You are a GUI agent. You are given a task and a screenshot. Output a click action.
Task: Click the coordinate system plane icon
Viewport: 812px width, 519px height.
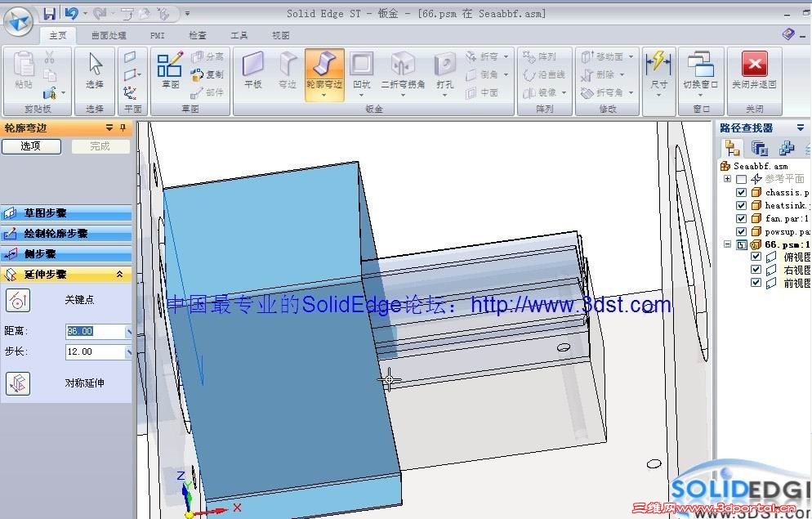click(x=130, y=93)
